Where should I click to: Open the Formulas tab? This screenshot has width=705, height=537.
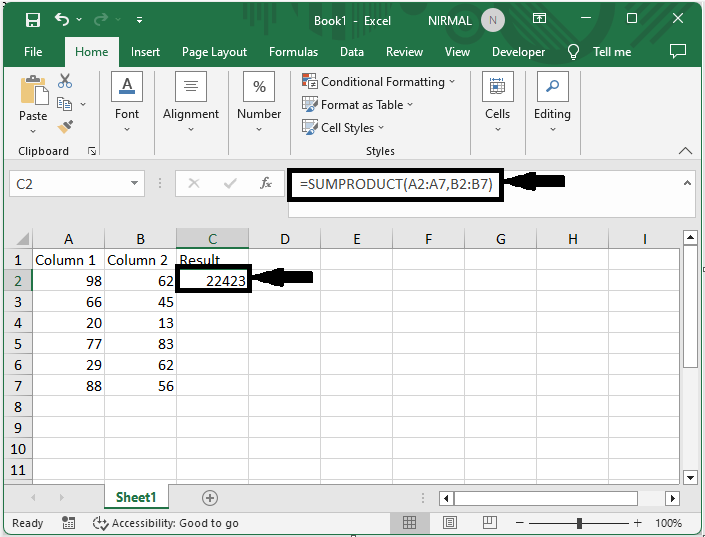[x=293, y=52]
